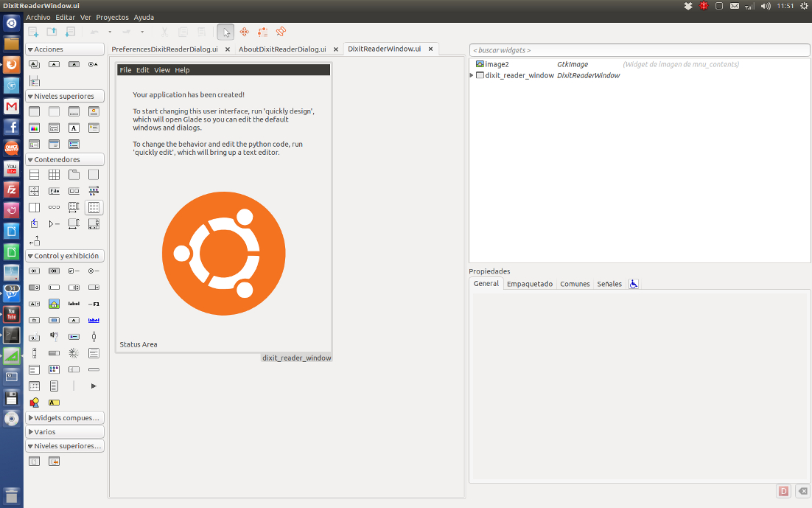Expand the dixit_reader_window tree row
The width and height of the screenshot is (812, 508).
[472, 76]
